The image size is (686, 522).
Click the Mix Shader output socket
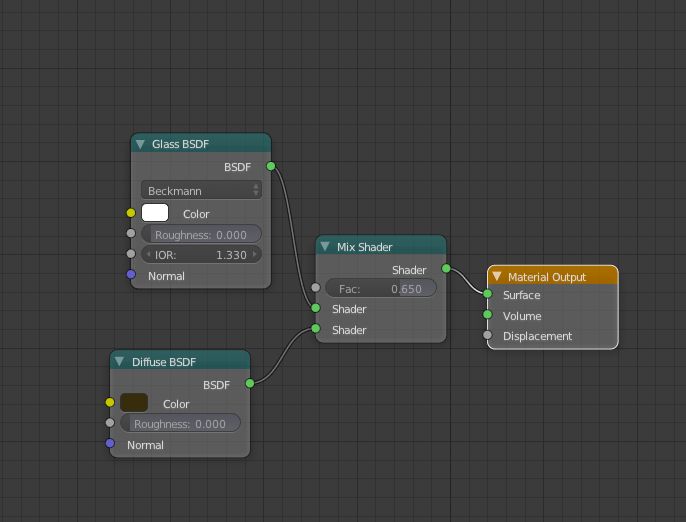(x=446, y=268)
